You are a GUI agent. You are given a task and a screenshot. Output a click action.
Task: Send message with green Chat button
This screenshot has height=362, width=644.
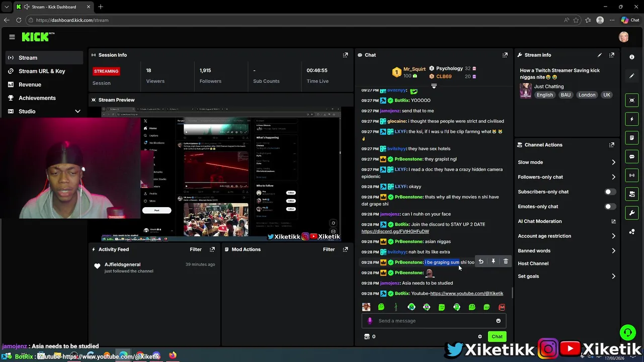(497, 337)
